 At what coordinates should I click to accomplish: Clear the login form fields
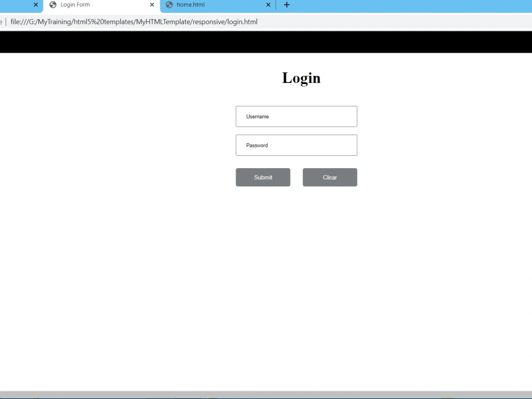coord(330,177)
